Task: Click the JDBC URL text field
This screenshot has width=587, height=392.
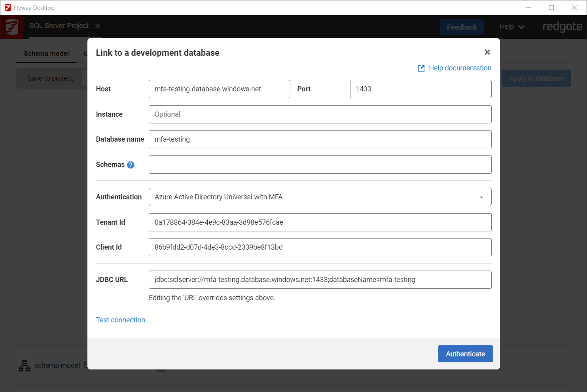Action: (320, 280)
